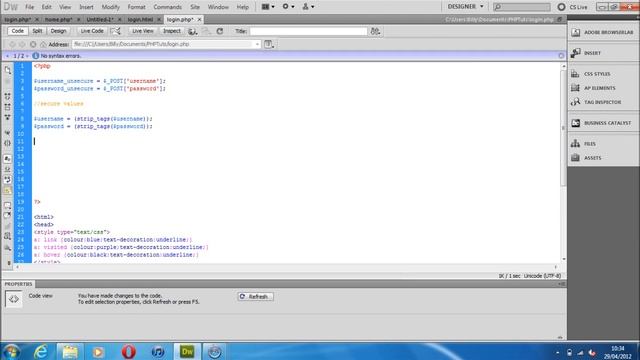
Task: Expand the Adobe BrowserLab panel
Action: (603, 32)
